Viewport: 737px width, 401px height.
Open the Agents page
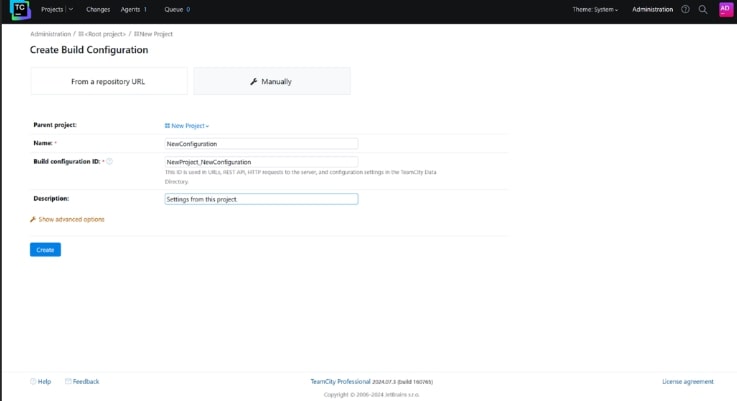pos(133,9)
